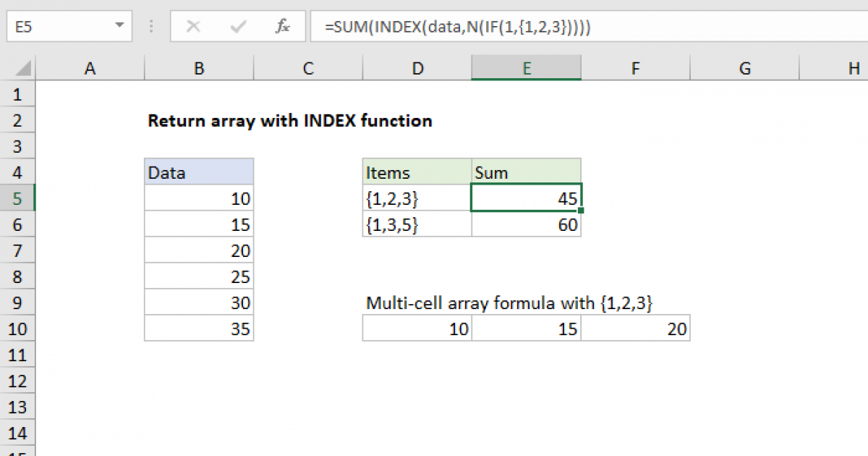This screenshot has width=868, height=456.
Task: Select column E header
Action: [x=526, y=67]
